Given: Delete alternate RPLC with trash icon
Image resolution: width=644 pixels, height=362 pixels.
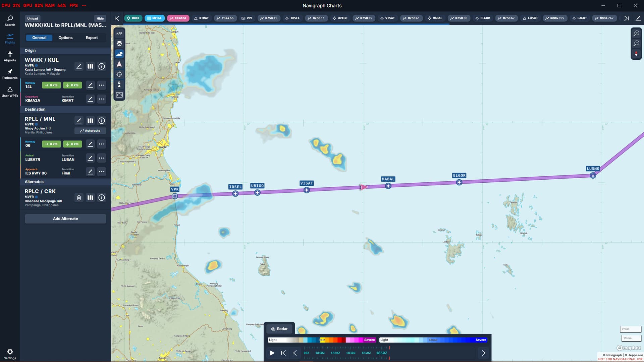Looking at the screenshot, I should point(79,198).
